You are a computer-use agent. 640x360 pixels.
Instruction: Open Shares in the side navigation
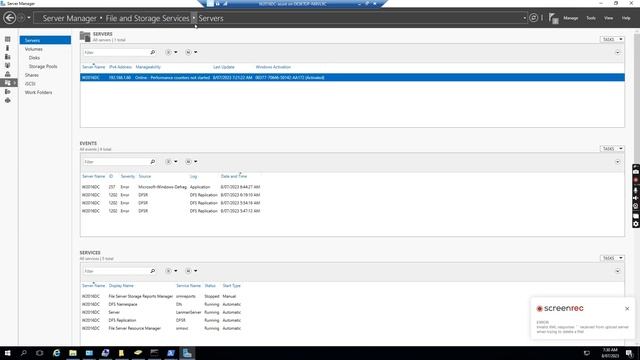tap(32, 75)
